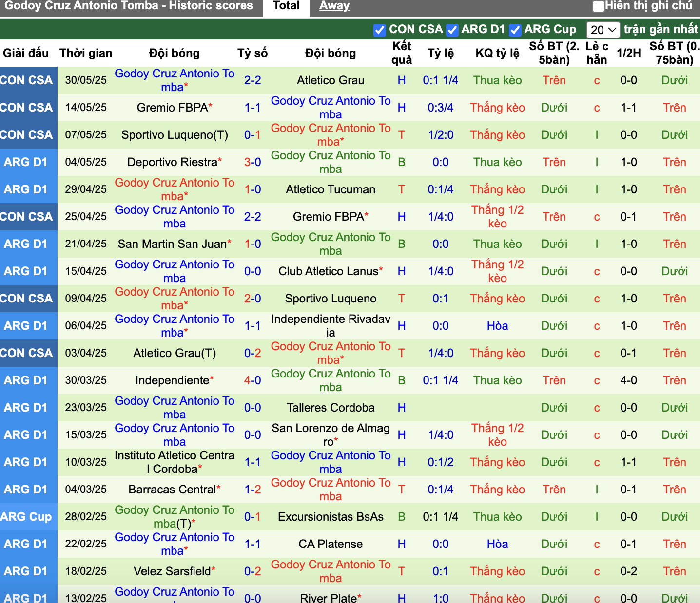This screenshot has width=700, height=603.
Task: Click San Lorenzo de Almagro team name
Action: pos(331,435)
